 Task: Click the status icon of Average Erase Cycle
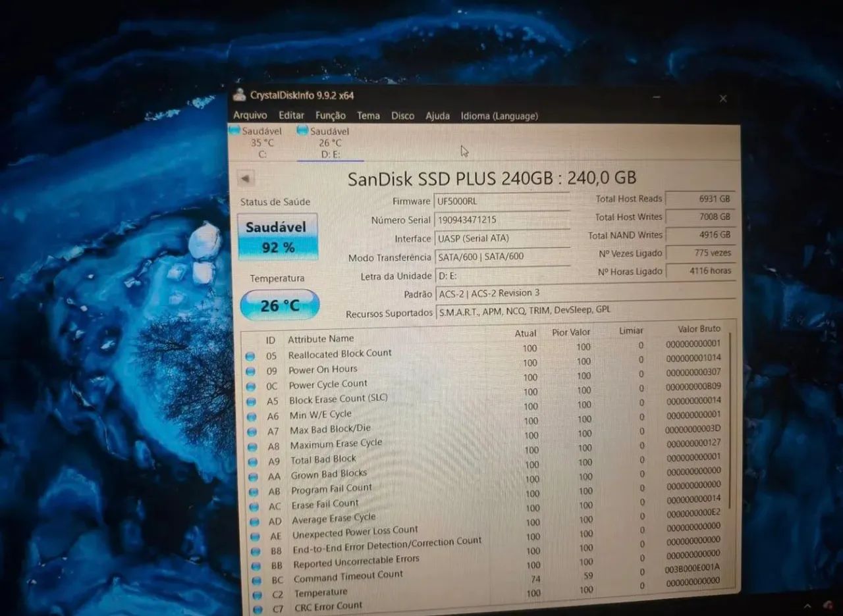coord(254,522)
